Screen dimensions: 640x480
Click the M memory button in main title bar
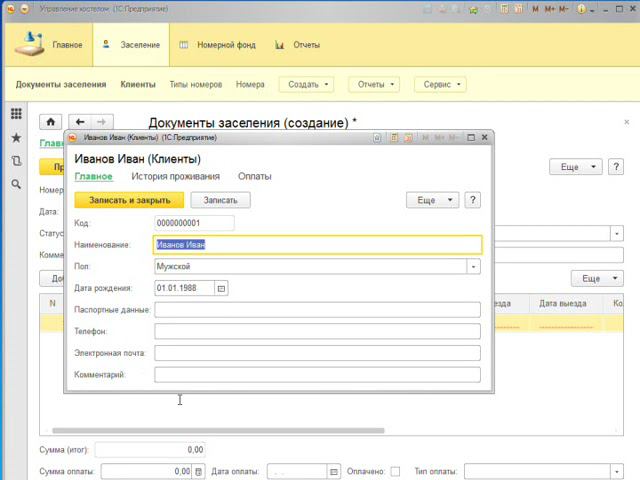click(x=535, y=9)
